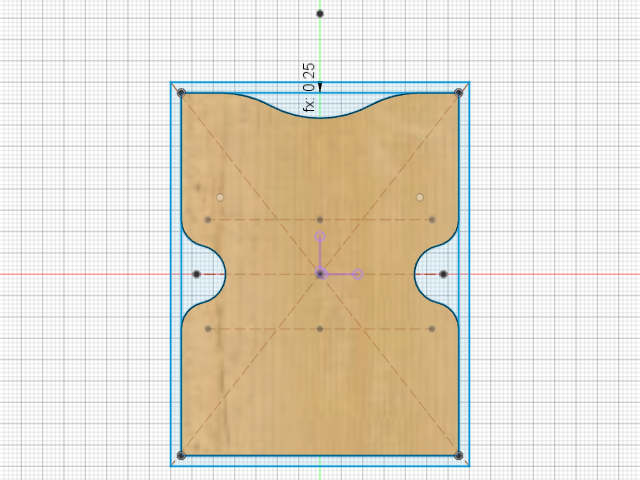The height and width of the screenshot is (480, 640).
Task: Select midpoint of lower dashed construction line
Action: (320, 329)
